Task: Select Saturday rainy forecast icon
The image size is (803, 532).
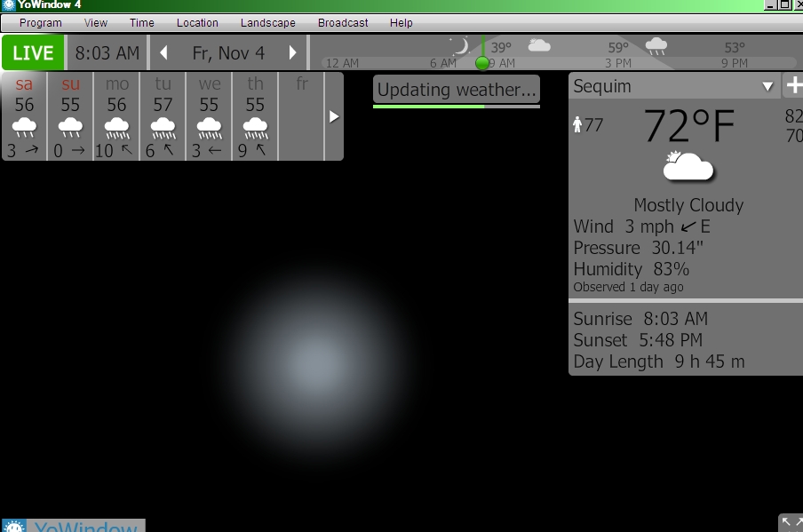Action: click(x=24, y=128)
